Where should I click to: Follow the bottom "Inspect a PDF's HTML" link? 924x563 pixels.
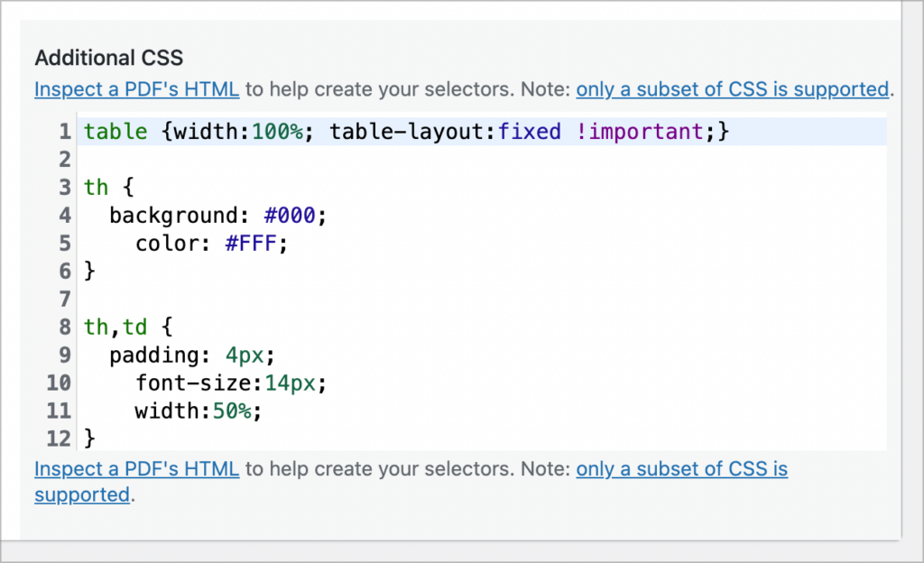(136, 469)
